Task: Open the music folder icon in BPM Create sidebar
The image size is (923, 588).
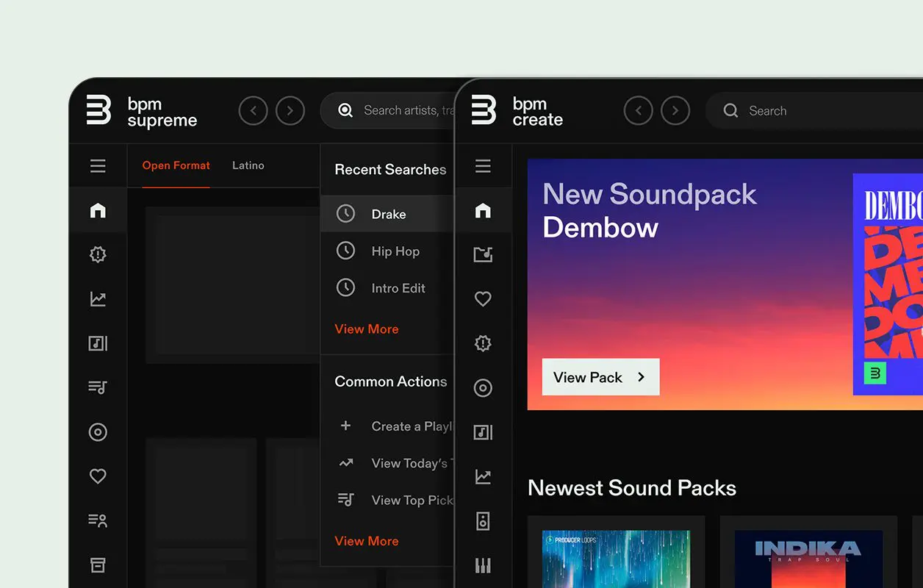Action: (483, 255)
